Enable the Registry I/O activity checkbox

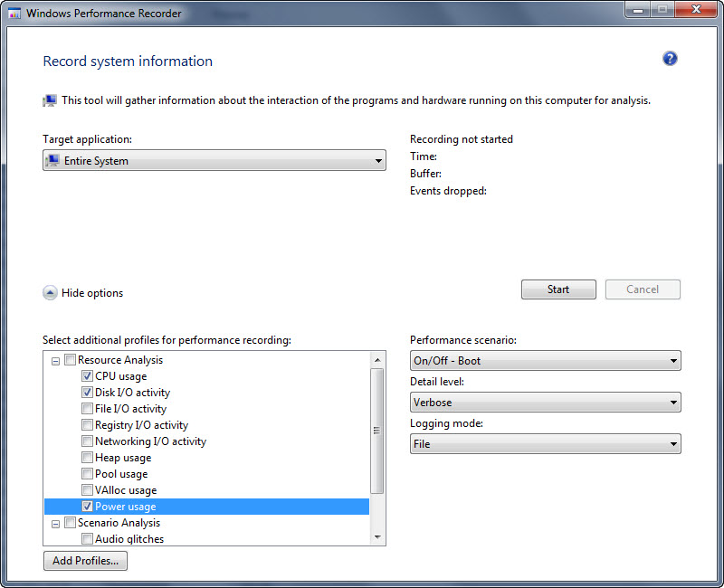point(87,424)
